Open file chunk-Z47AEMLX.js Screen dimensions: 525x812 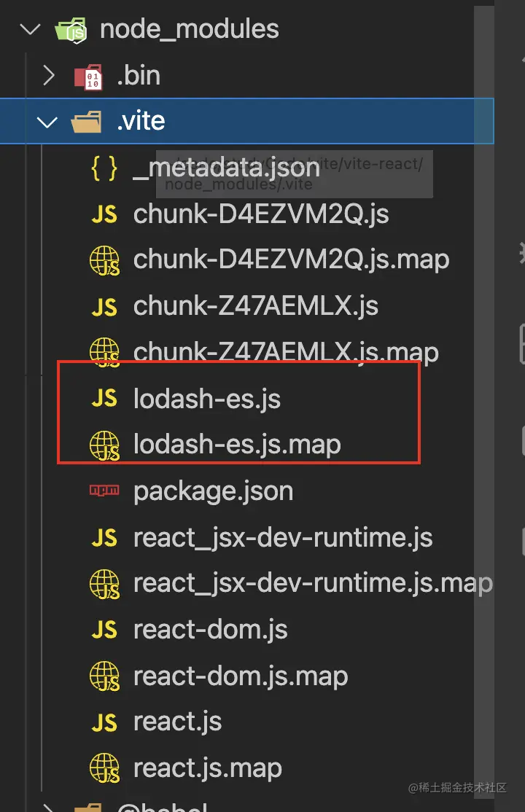click(x=255, y=307)
